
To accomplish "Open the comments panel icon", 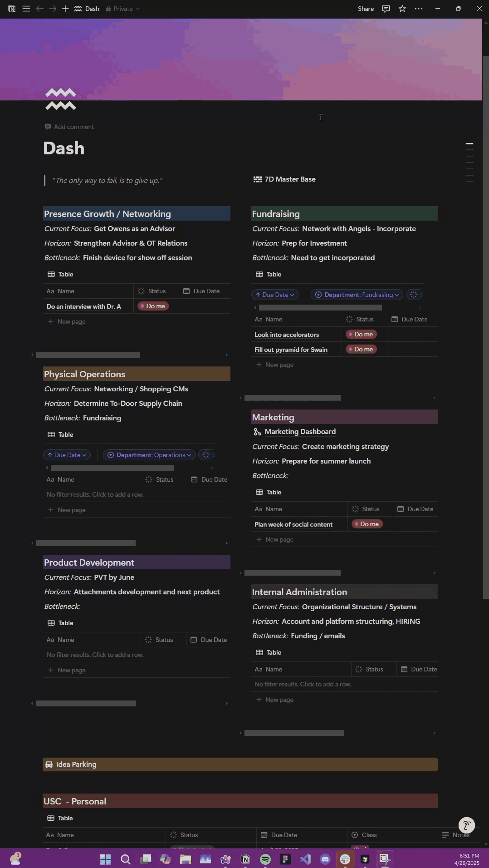I will click(386, 9).
